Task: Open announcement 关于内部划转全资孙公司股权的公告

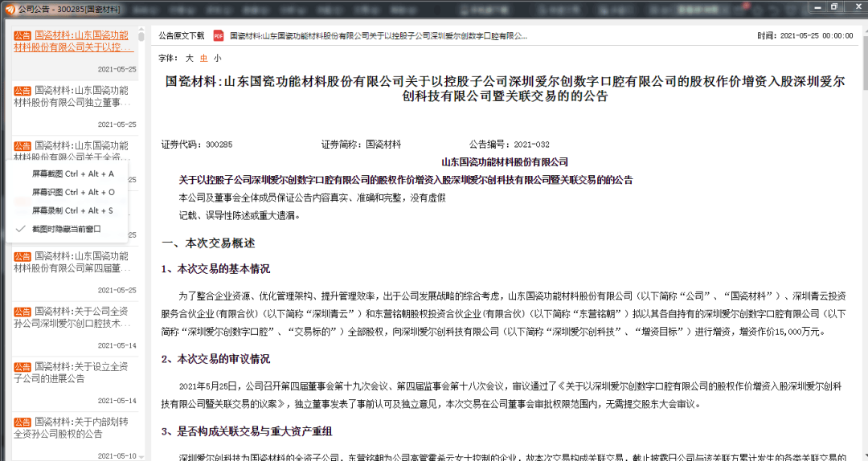Action: [76, 437]
